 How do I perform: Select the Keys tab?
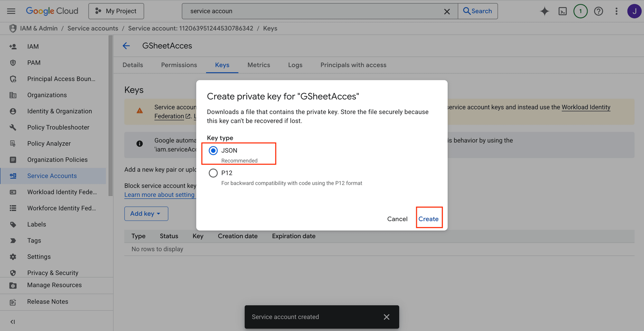(222, 65)
